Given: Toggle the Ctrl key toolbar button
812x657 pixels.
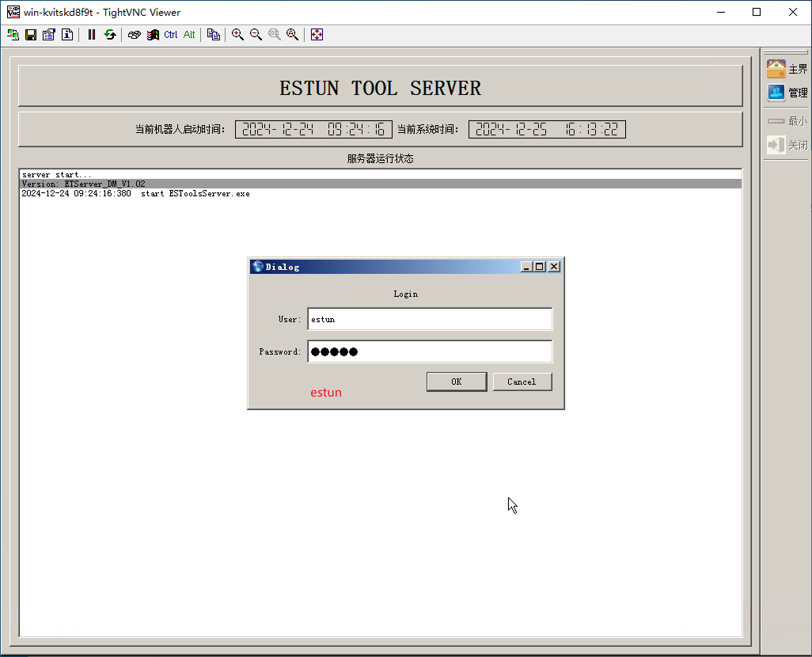Looking at the screenshot, I should [x=171, y=35].
